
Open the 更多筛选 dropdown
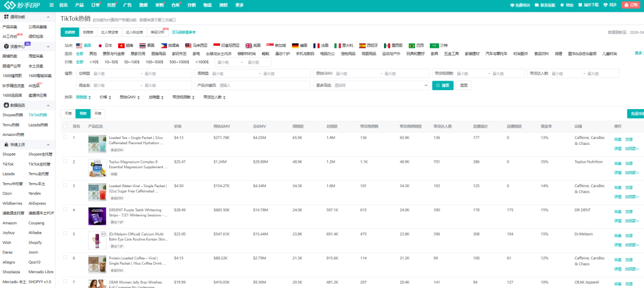[372, 85]
